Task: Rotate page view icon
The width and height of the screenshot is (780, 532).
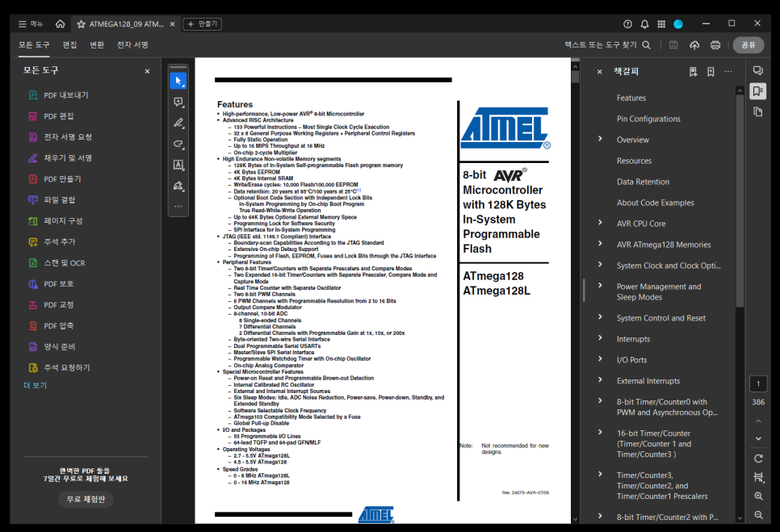Action: point(758,459)
